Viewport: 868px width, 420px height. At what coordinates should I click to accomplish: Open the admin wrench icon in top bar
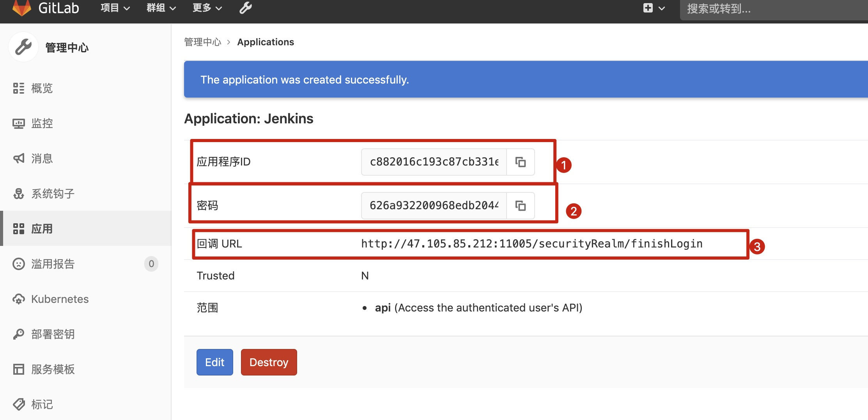point(245,8)
